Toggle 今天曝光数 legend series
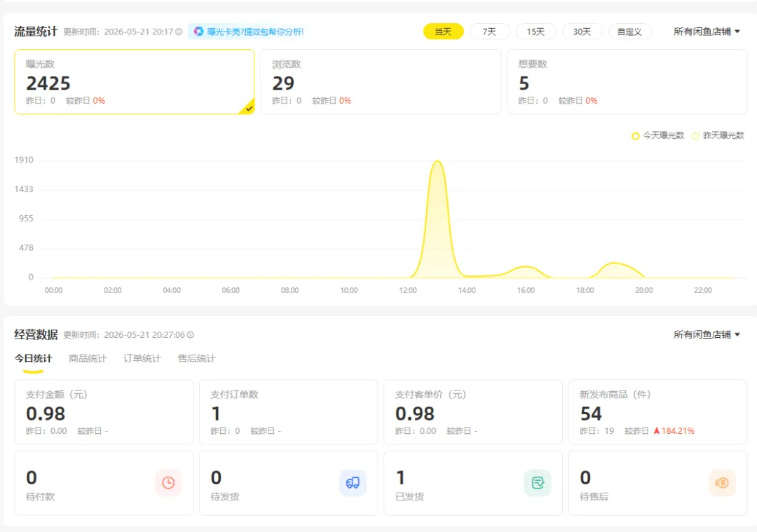 click(x=658, y=136)
